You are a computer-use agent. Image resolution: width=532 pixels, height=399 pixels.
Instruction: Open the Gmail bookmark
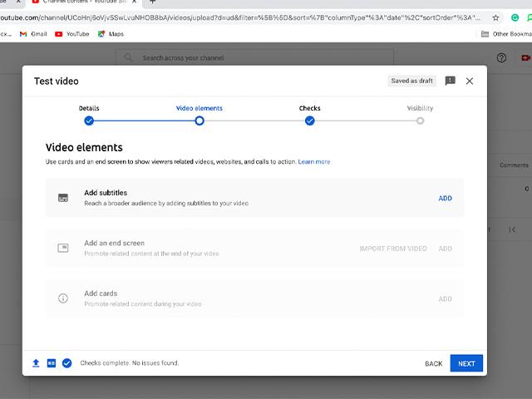33,34
